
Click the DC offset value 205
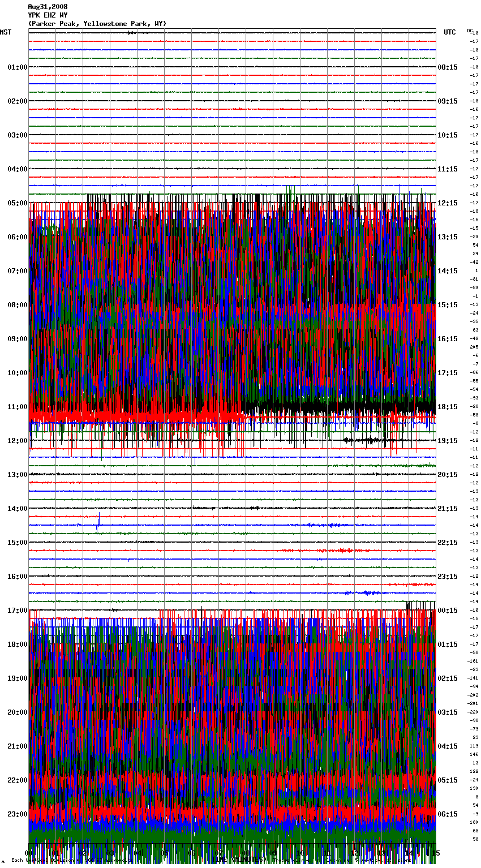coord(474,347)
